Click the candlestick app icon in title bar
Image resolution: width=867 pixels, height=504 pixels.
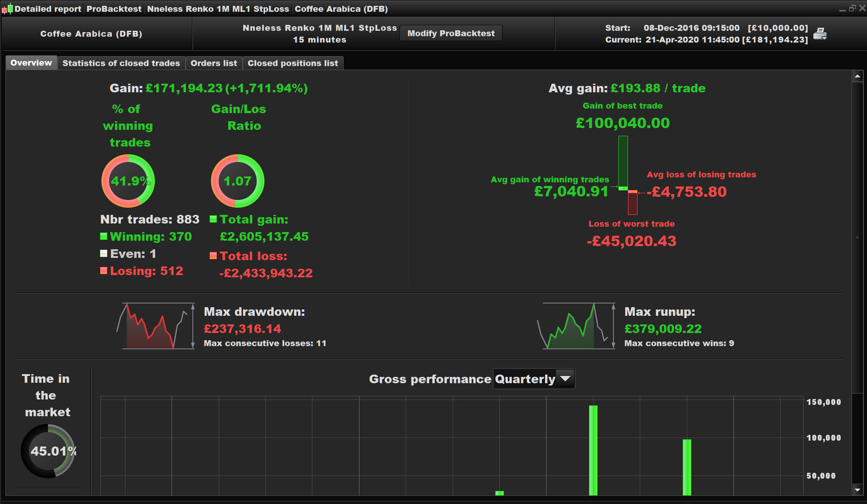click(7, 9)
